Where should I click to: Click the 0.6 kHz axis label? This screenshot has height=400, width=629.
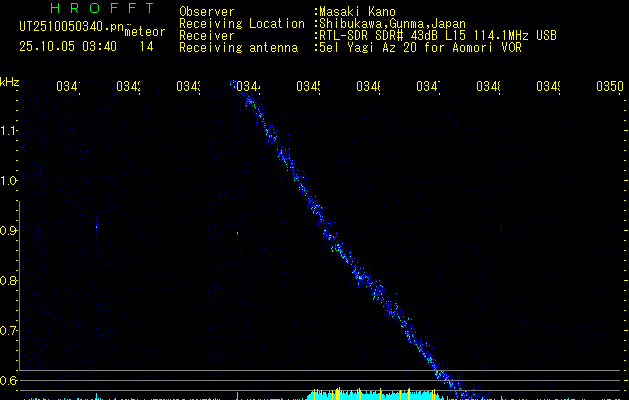(8, 380)
